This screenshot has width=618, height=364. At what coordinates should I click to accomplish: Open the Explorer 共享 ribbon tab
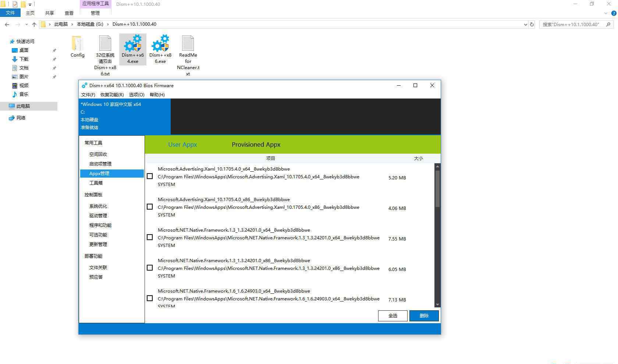[x=49, y=13]
